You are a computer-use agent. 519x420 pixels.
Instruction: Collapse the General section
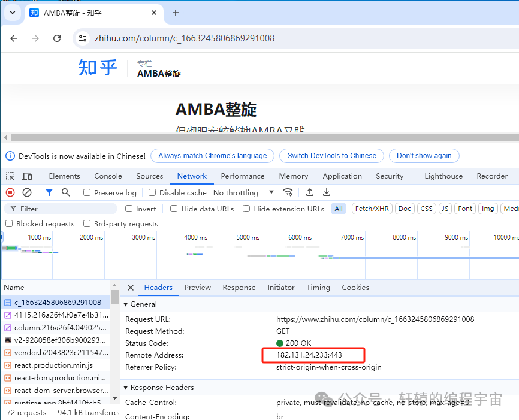(x=126, y=304)
